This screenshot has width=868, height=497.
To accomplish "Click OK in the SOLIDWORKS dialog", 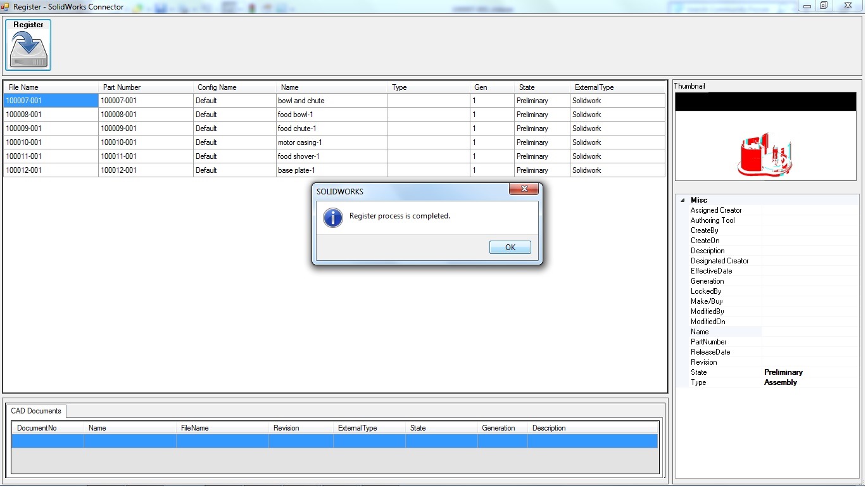I will tap(510, 248).
